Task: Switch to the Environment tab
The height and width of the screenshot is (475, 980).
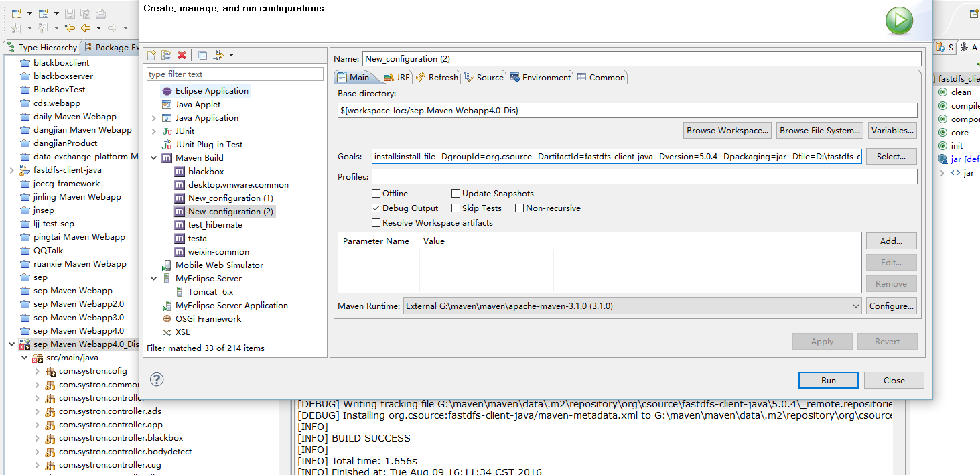Action: pyautogui.click(x=540, y=77)
